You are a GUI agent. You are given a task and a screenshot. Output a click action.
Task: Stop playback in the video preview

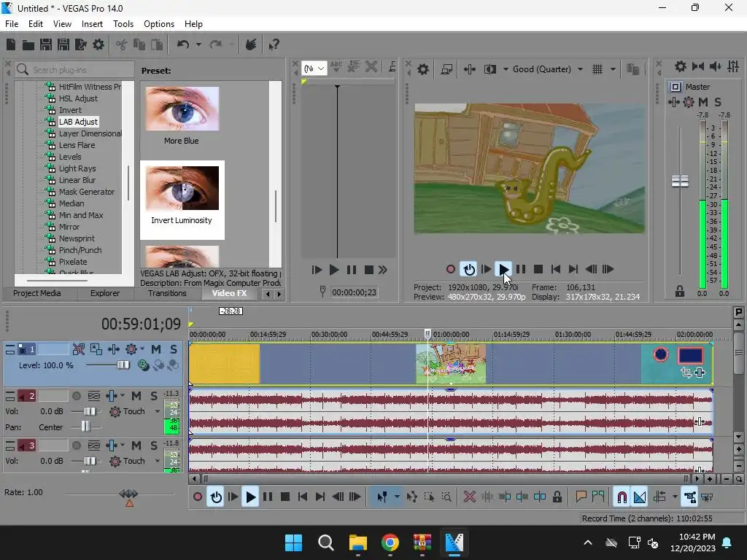[538, 269]
